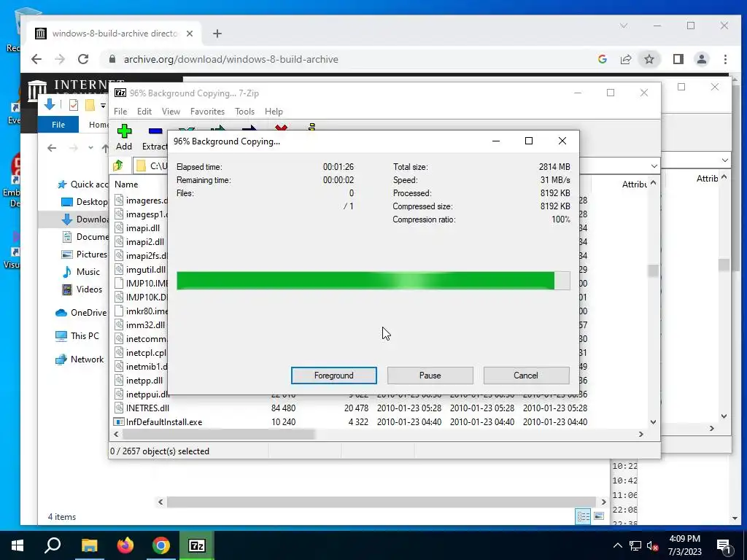Open the 7-Zip View menu

(x=171, y=112)
